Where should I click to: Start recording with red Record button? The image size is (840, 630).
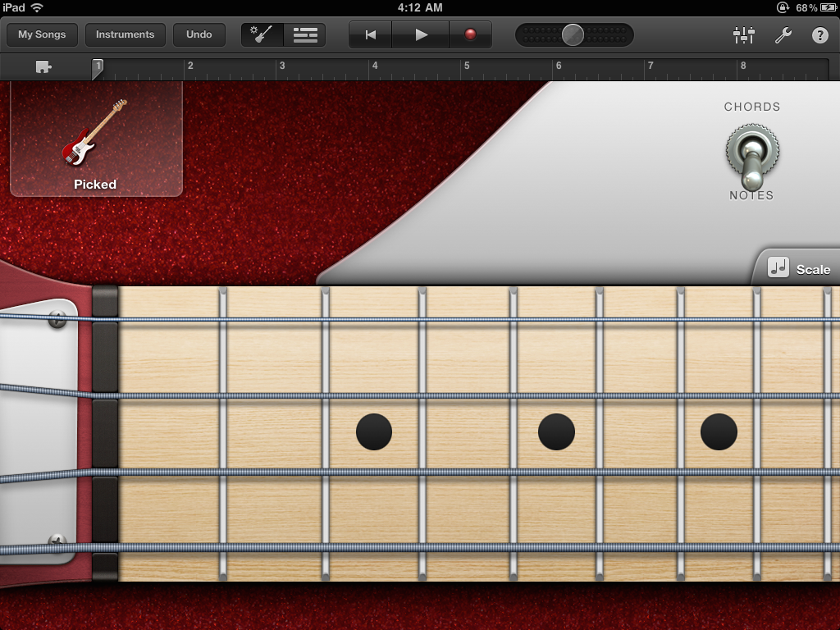470,34
